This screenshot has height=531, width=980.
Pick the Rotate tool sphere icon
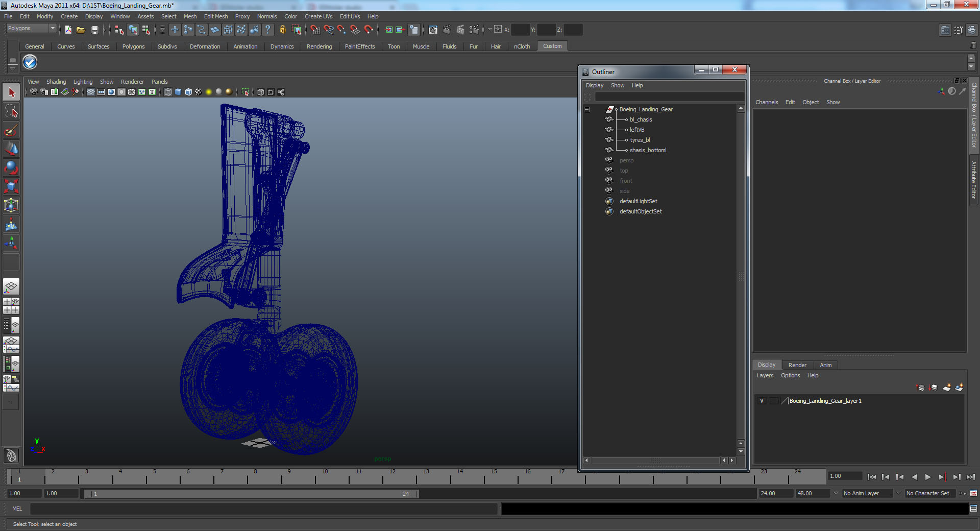[x=11, y=167]
